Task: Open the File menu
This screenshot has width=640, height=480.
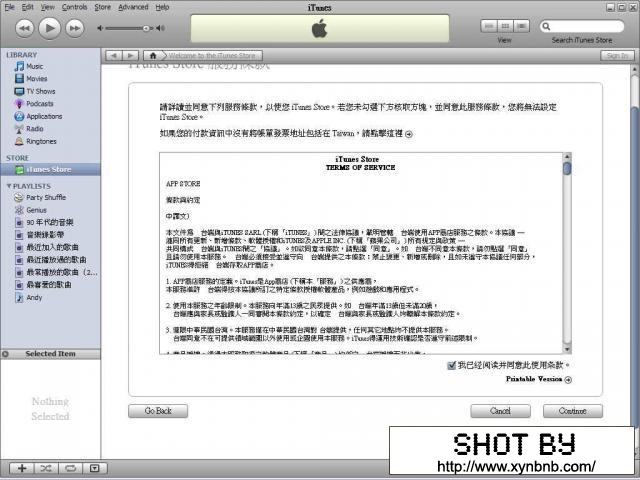Action: (9, 7)
